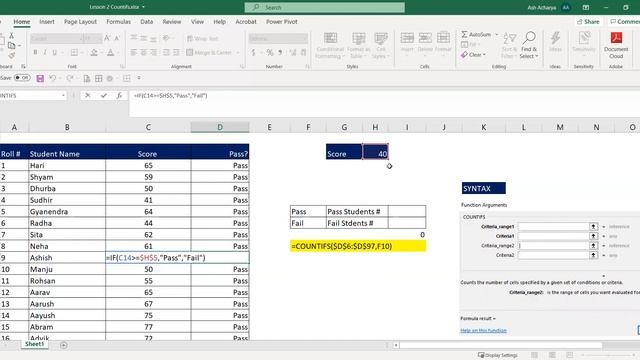This screenshot has width=640, height=360.
Task: Toggle Top Align vertical alignment
Action: click(x=134, y=38)
